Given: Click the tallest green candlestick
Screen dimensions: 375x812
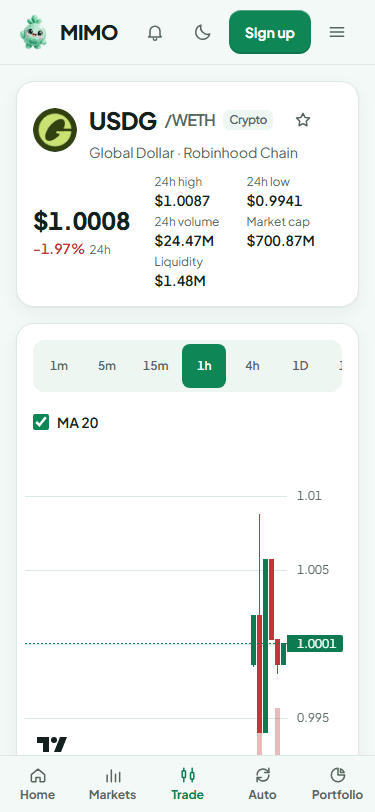Looking at the screenshot, I should pos(266,646).
